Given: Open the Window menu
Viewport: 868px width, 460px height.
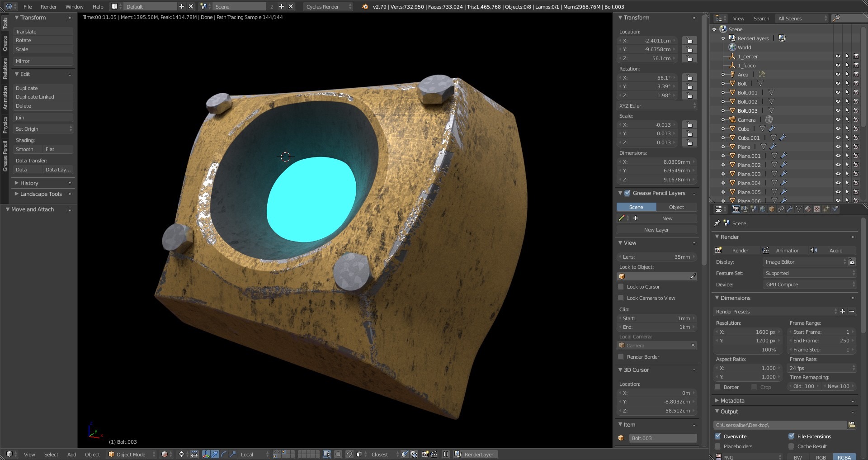Looking at the screenshot, I should 74,6.
